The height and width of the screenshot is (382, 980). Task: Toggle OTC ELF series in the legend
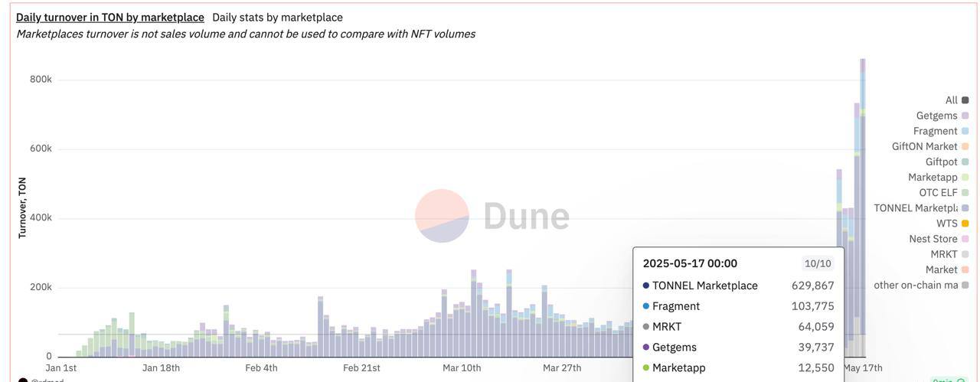tap(944, 192)
